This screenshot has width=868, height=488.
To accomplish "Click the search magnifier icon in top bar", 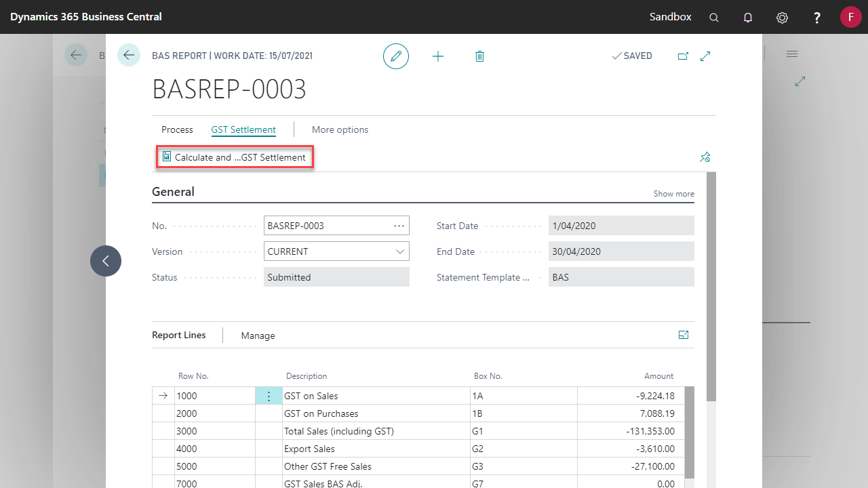I will [714, 17].
